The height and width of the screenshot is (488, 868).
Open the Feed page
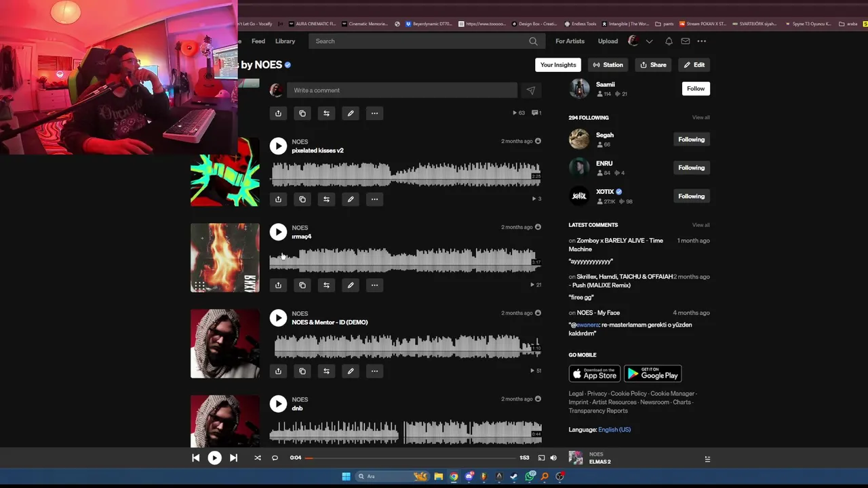pos(258,41)
